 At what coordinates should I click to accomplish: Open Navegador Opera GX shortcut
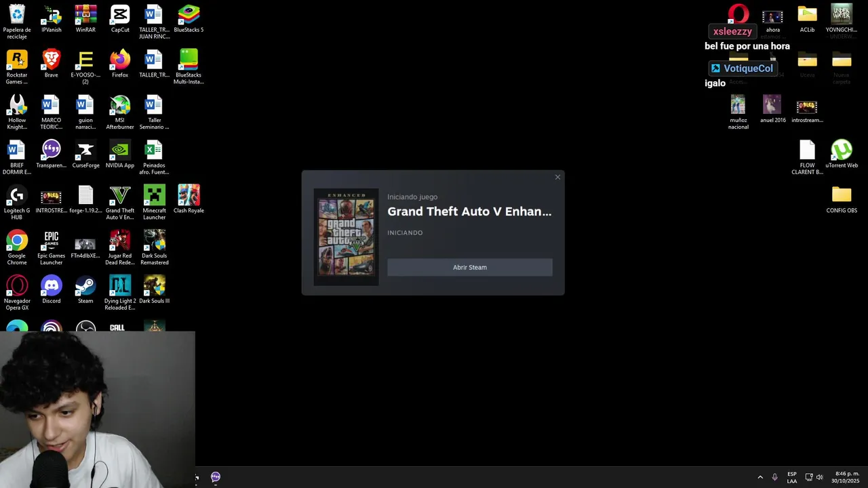[x=17, y=293]
